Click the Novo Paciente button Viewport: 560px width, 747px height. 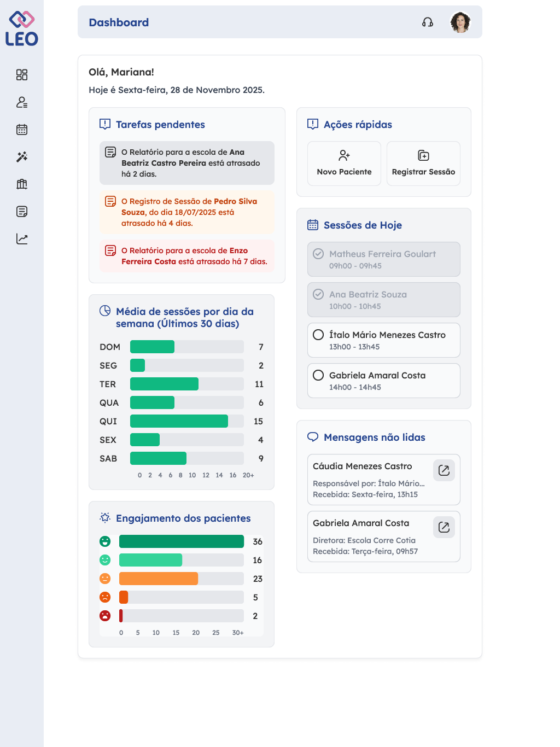tap(344, 164)
